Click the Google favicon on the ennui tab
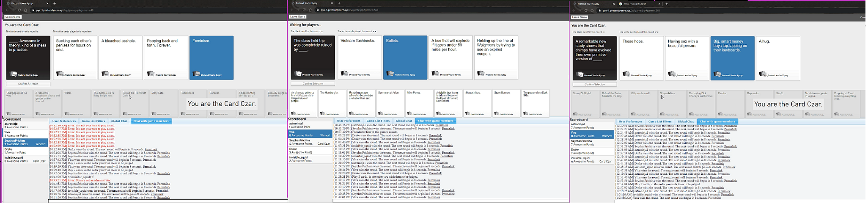Screen dimensions: 868x209 click(621, 4)
